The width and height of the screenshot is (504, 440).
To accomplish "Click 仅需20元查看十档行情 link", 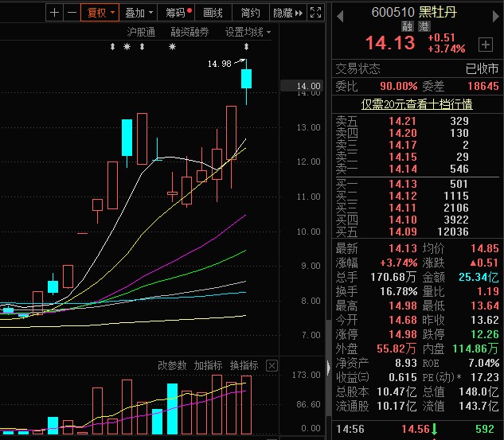I will coord(416,104).
